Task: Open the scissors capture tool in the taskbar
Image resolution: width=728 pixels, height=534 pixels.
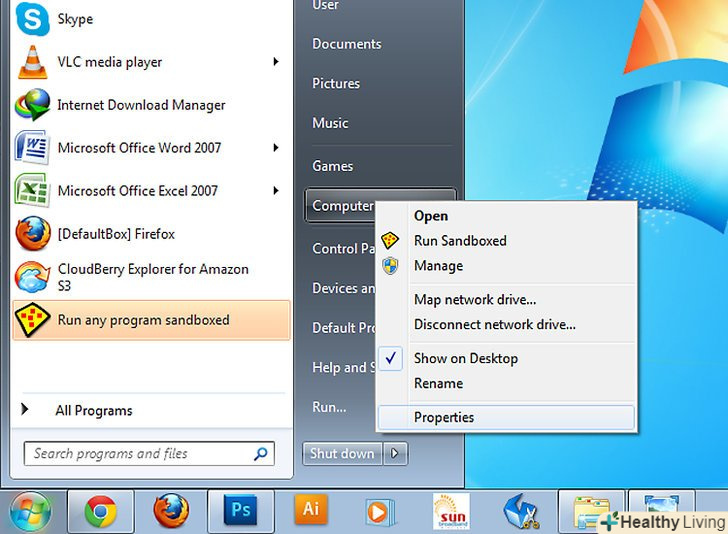Action: tap(521, 511)
